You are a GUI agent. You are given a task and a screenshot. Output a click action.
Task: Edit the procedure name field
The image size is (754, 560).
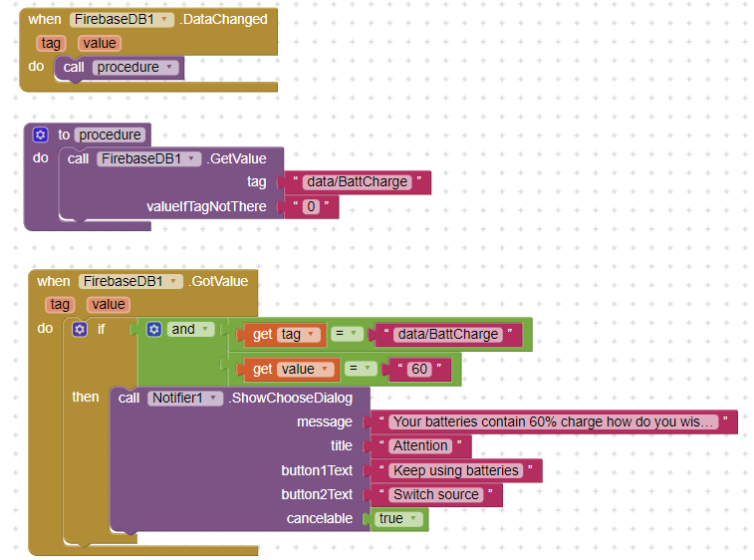click(111, 135)
